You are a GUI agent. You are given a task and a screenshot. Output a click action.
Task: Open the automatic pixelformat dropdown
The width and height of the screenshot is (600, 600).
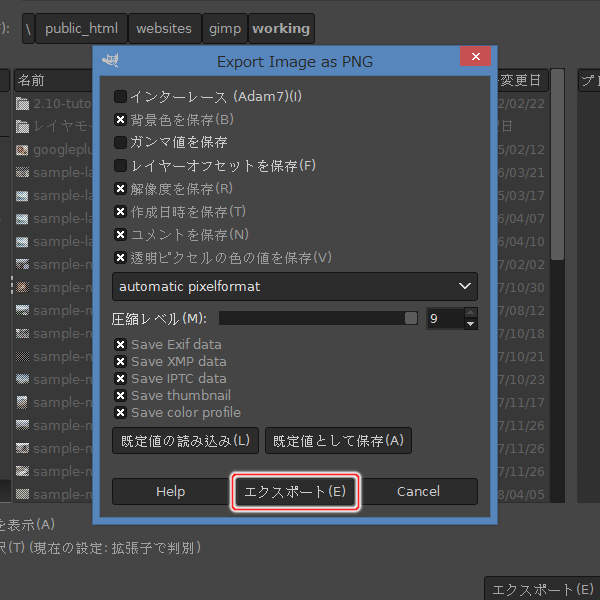click(x=295, y=287)
